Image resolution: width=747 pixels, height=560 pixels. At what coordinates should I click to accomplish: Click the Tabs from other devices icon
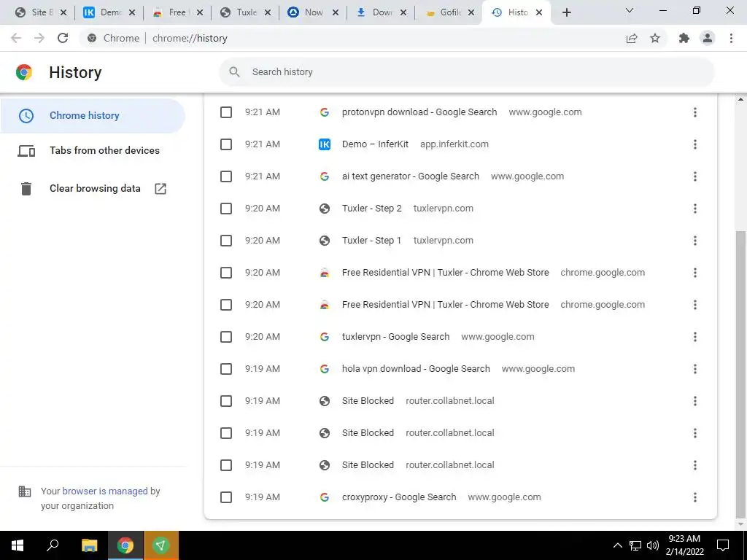[x=26, y=151]
